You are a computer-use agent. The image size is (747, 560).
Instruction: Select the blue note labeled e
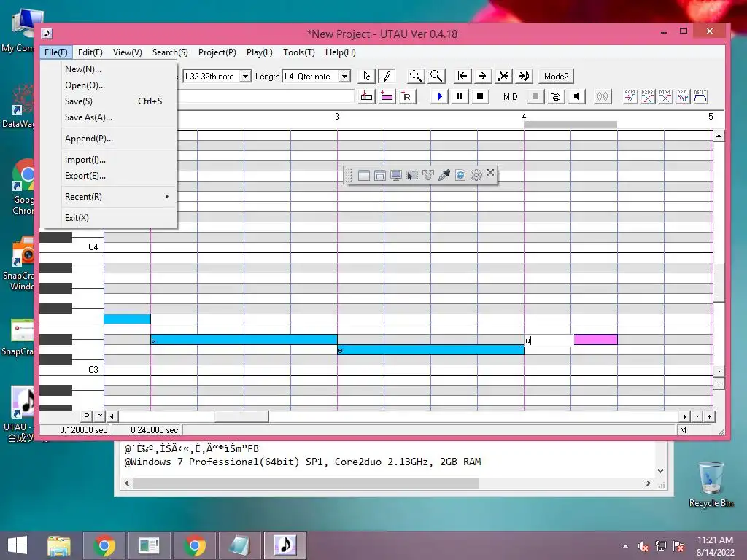[x=430, y=350]
